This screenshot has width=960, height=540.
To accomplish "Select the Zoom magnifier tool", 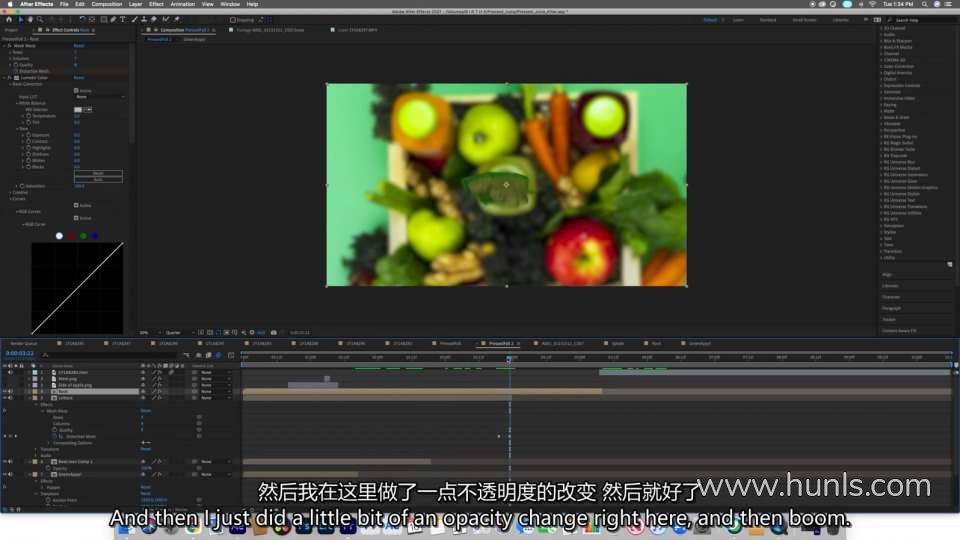I will pyautogui.click(x=40, y=20).
